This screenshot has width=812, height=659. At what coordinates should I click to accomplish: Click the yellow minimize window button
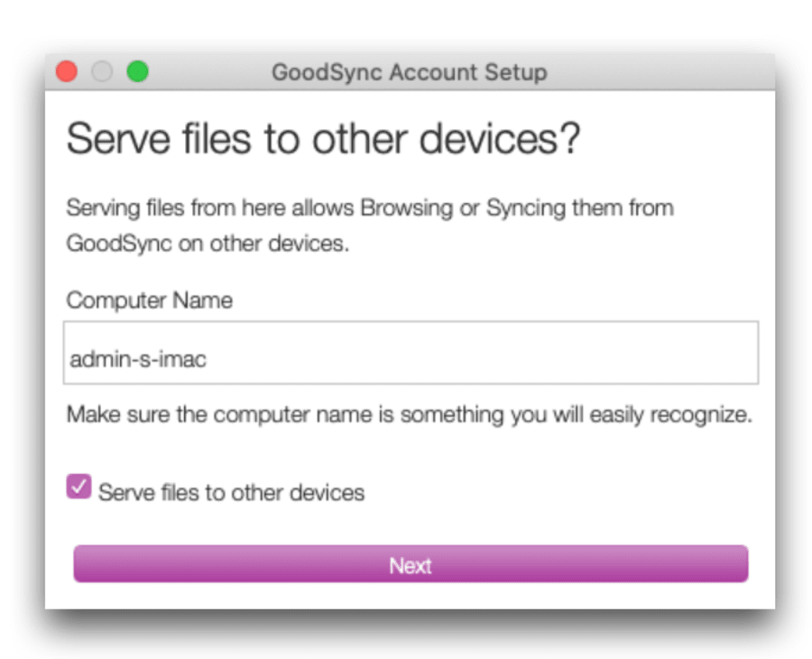pos(102,71)
